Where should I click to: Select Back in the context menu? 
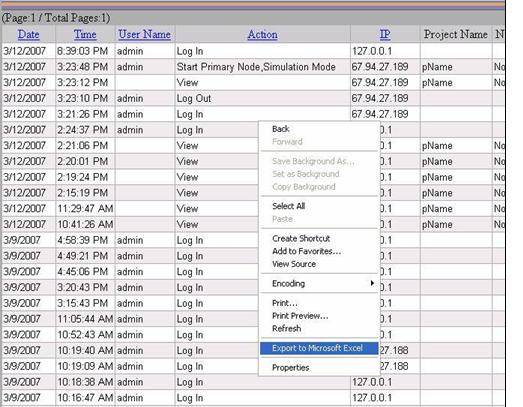(281, 129)
